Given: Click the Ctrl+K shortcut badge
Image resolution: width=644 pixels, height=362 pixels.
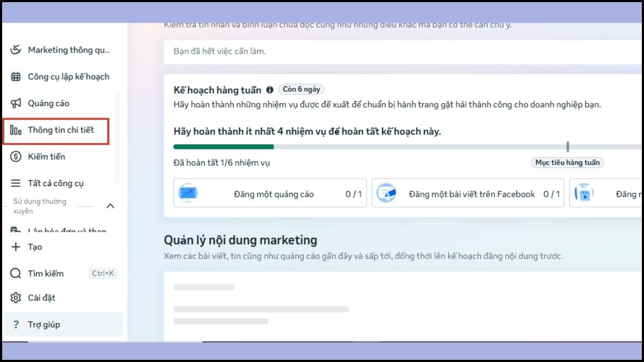Looking at the screenshot, I should pyautogui.click(x=103, y=274).
